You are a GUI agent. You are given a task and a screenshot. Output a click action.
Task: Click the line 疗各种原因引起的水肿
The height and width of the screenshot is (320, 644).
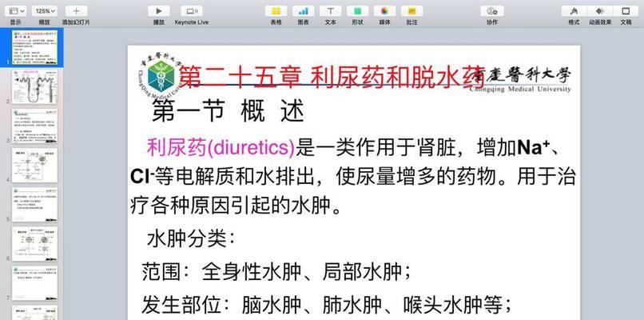pos(236,206)
